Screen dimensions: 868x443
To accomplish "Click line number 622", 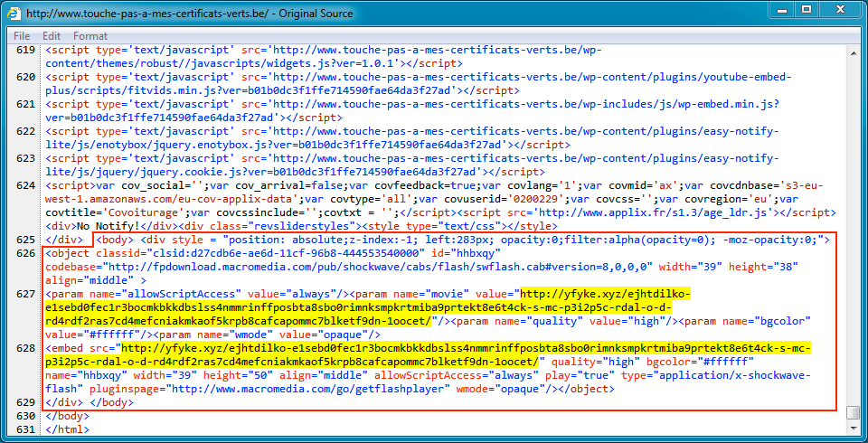I will pyautogui.click(x=26, y=131).
